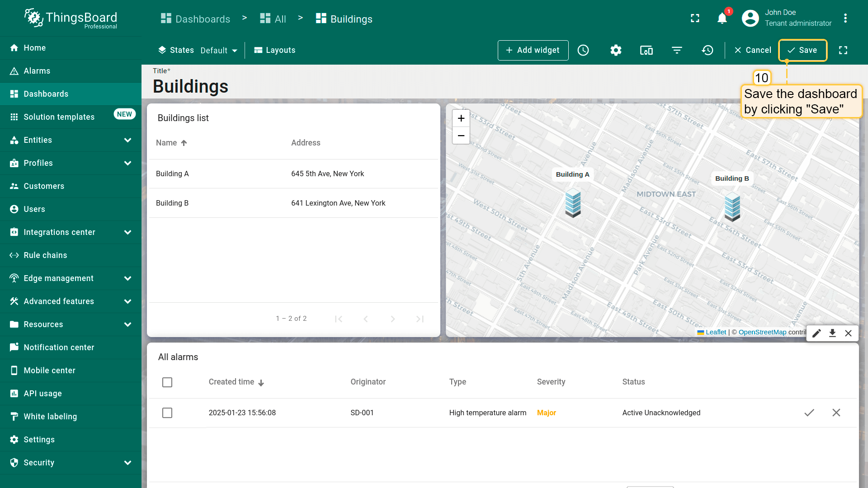
Task: Click the notifications bell icon
Action: (722, 19)
